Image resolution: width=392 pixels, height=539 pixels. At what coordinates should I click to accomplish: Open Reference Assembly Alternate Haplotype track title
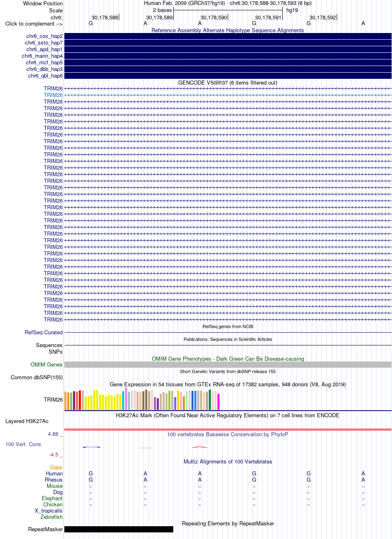pos(228,30)
